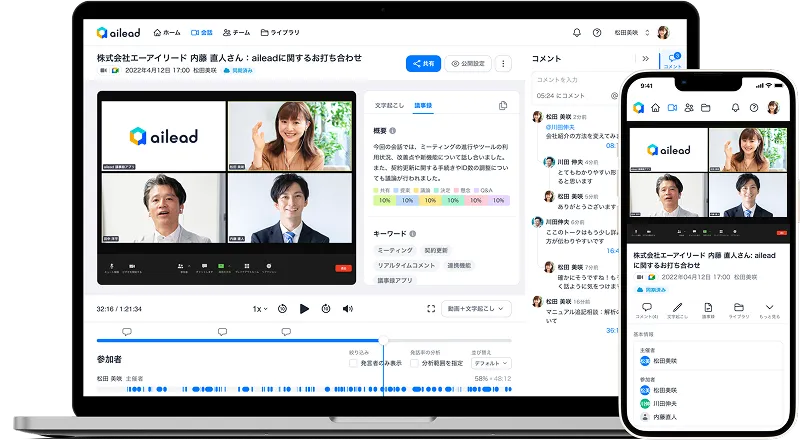Click the Google Meet icon under meeting title
Screen dimensions: 800x440
point(115,70)
